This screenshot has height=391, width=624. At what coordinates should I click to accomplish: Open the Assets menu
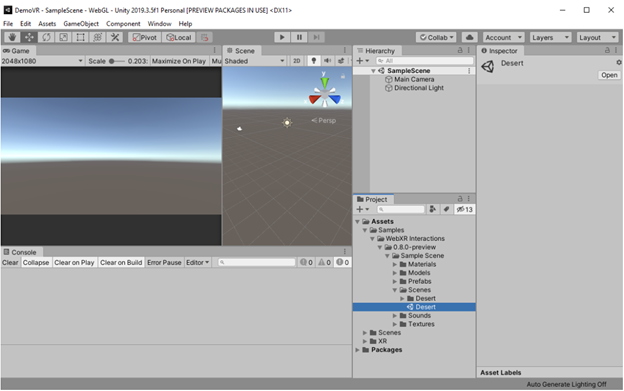(x=47, y=24)
